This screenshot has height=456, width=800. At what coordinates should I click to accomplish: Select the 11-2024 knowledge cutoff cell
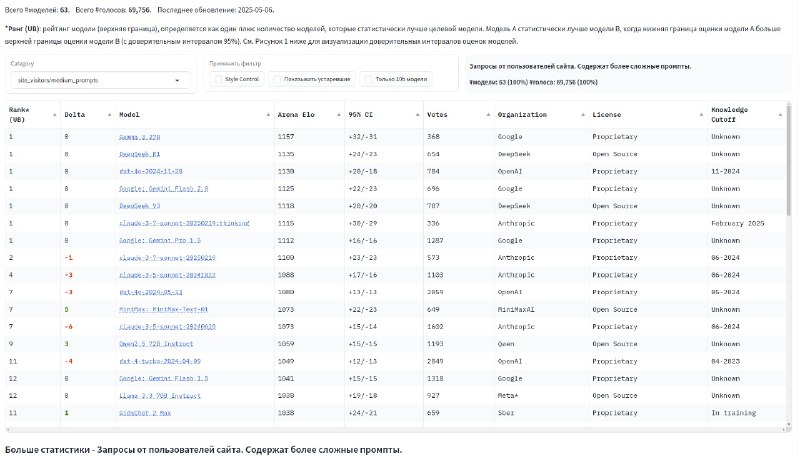coord(726,171)
